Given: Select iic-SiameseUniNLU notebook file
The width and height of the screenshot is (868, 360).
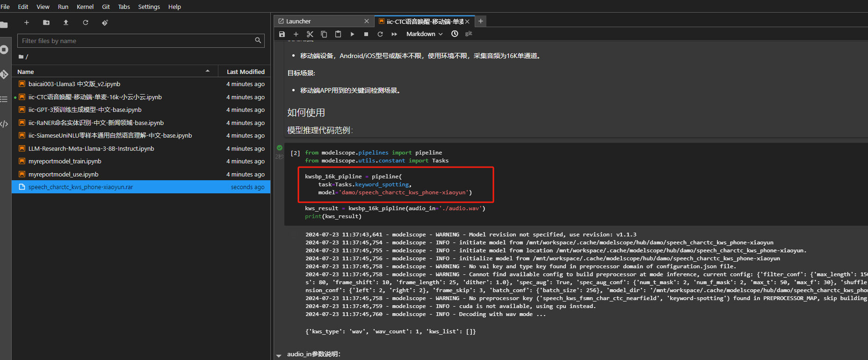Looking at the screenshot, I should pyautogui.click(x=141, y=135).
